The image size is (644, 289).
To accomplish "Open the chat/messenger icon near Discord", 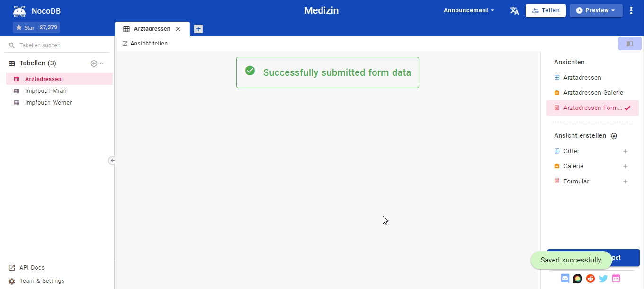I will [577, 279].
